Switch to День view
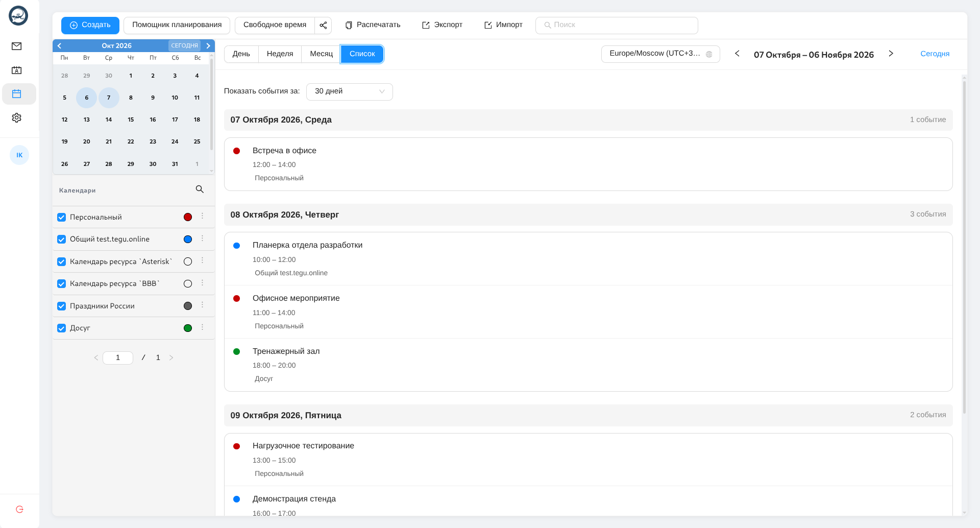Viewport: 980px width, 528px height. (241, 54)
